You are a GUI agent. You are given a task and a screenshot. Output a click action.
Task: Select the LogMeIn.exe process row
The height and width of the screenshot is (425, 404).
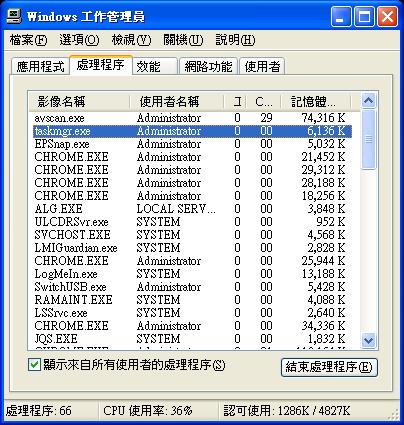coord(192,274)
